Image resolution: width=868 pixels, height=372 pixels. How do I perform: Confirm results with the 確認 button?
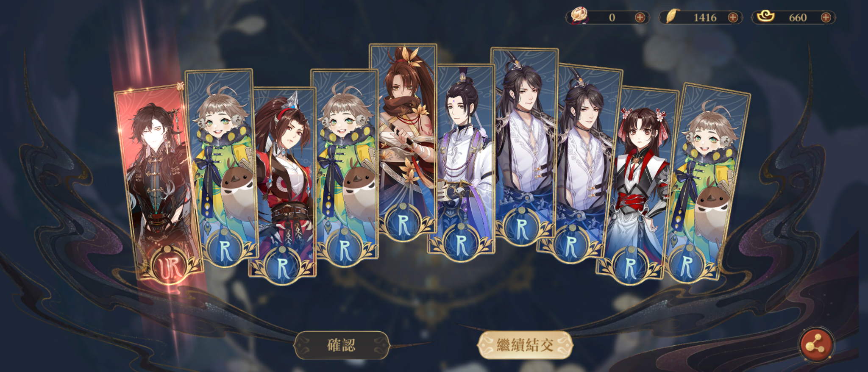coord(342,345)
